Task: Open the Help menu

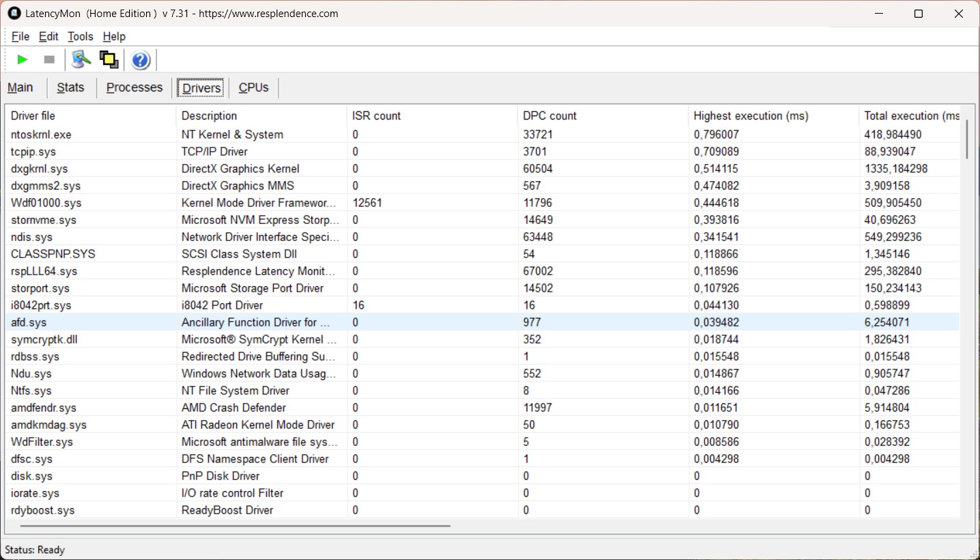Action: (x=114, y=36)
